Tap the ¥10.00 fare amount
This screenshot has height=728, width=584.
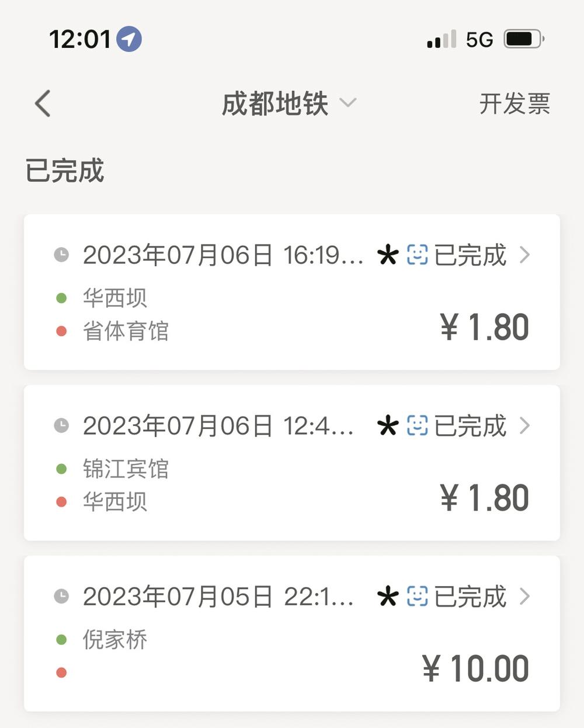click(476, 668)
